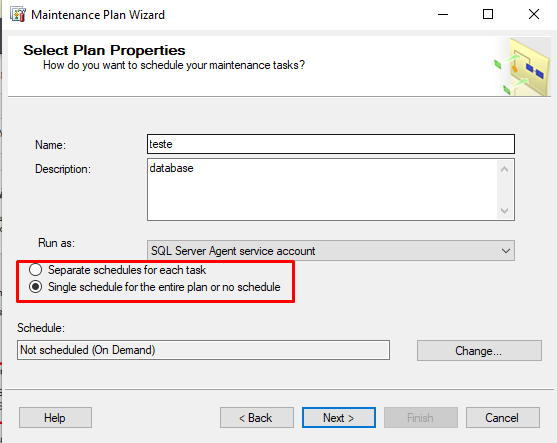Click the Run as dropdown arrow

point(506,251)
